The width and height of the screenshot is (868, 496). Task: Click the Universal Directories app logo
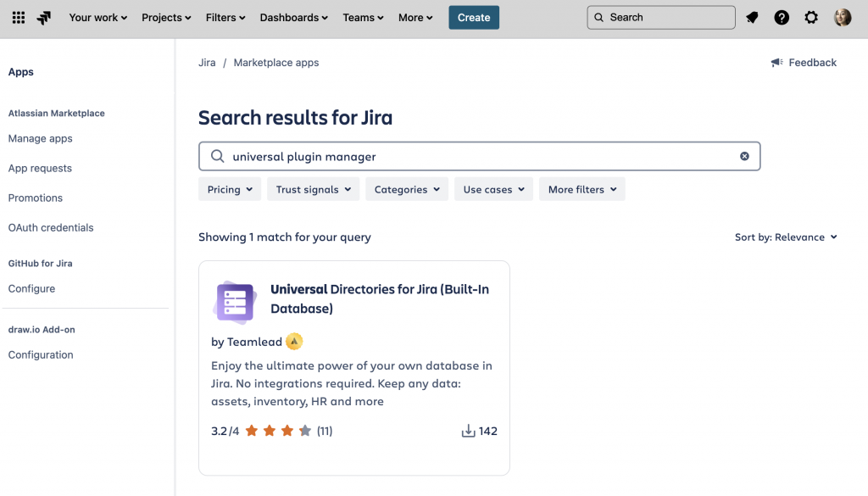[x=235, y=302]
